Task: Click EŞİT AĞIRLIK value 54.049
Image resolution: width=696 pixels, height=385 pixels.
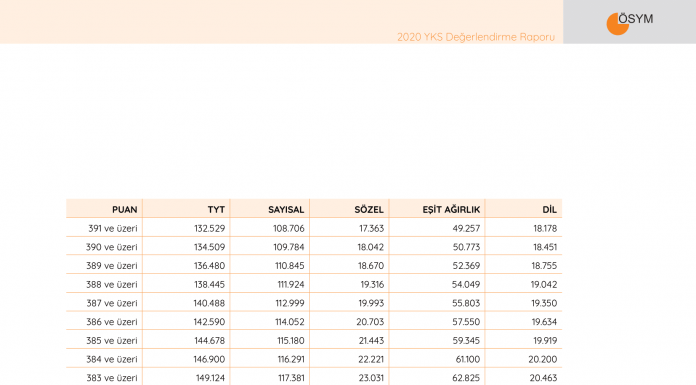Action: click(x=466, y=284)
